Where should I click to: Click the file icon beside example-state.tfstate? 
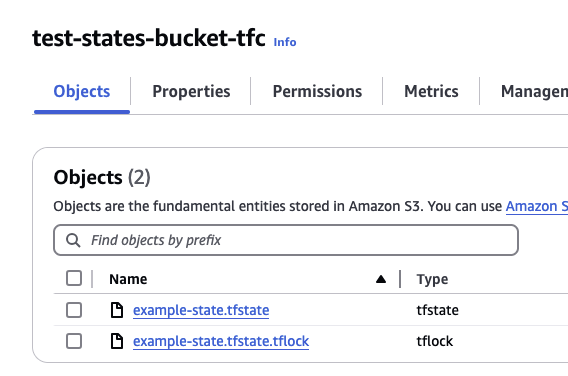(x=117, y=310)
